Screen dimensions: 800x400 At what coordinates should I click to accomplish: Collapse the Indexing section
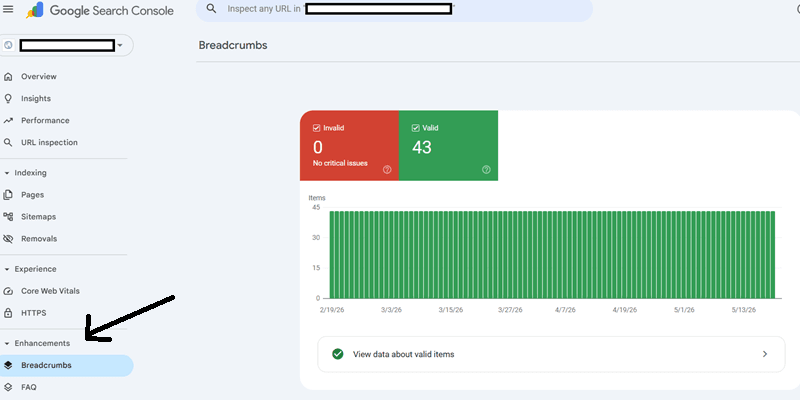(26, 173)
